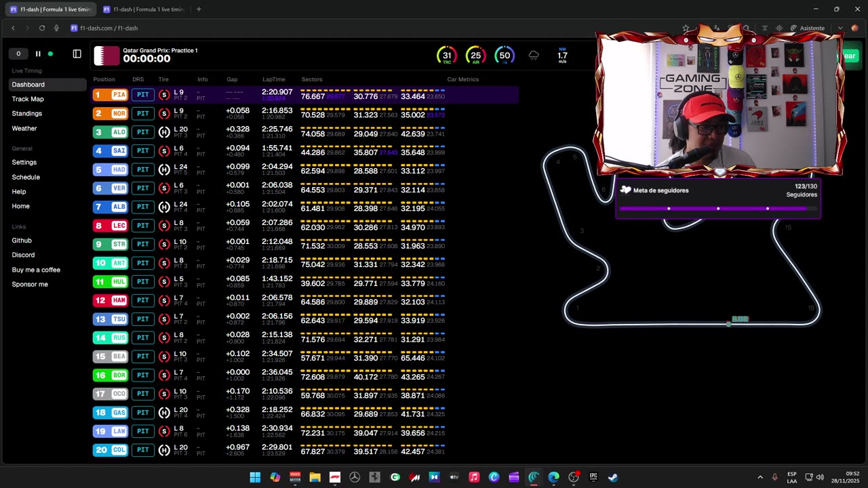Show hidden system tray icons

pyautogui.click(x=760, y=477)
